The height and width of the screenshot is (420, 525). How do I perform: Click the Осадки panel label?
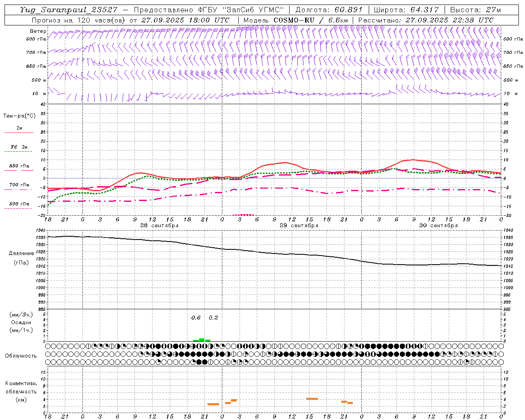(21, 322)
